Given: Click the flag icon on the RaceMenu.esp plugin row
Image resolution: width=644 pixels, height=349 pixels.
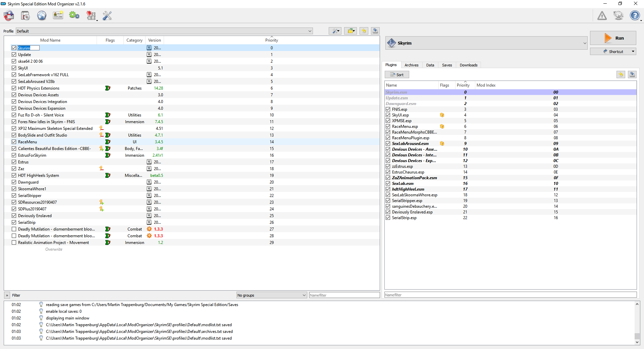Looking at the screenshot, I should pyautogui.click(x=442, y=127).
